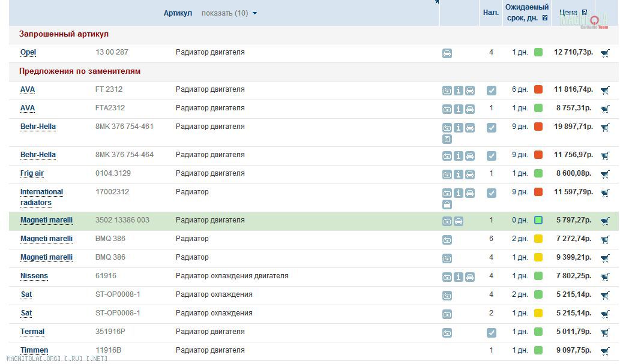The image size is (620, 364).
Task: Add Timmen 11916B to the cart
Action: (605, 351)
